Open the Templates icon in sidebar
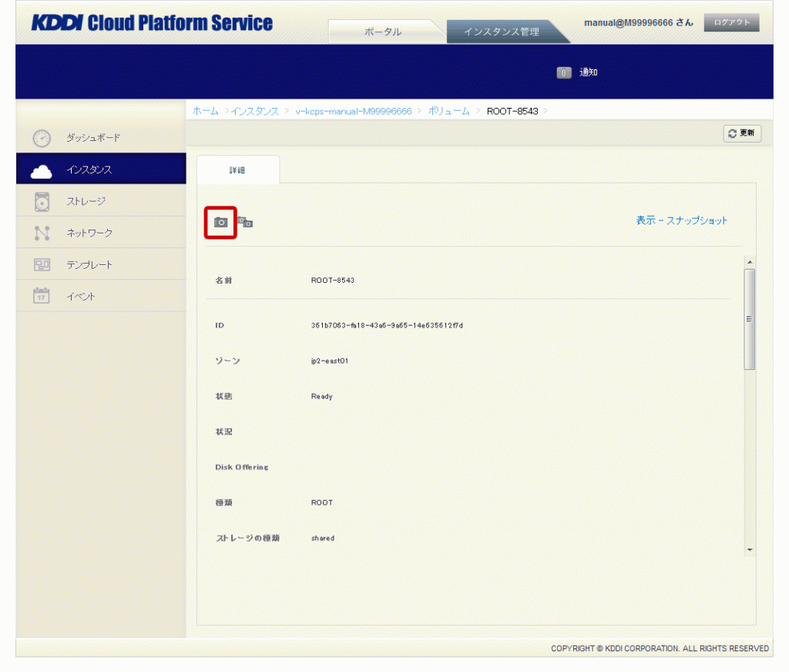This screenshot has width=789, height=672. click(x=42, y=265)
